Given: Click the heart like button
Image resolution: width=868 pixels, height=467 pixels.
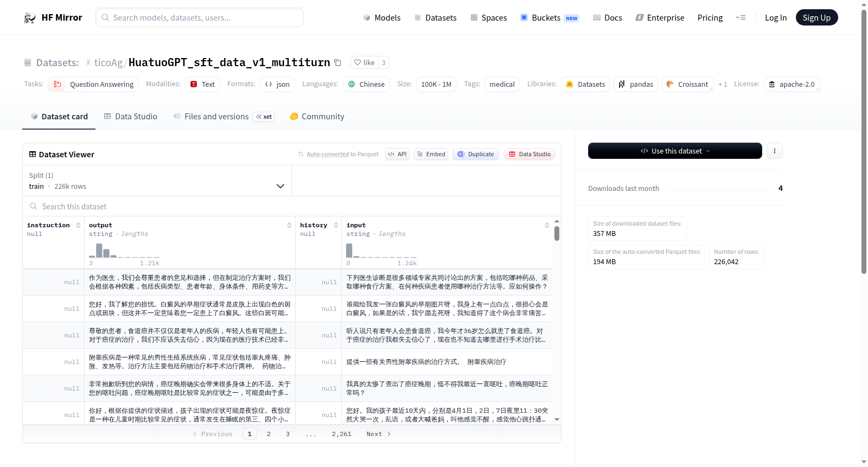Looking at the screenshot, I should tap(365, 62).
